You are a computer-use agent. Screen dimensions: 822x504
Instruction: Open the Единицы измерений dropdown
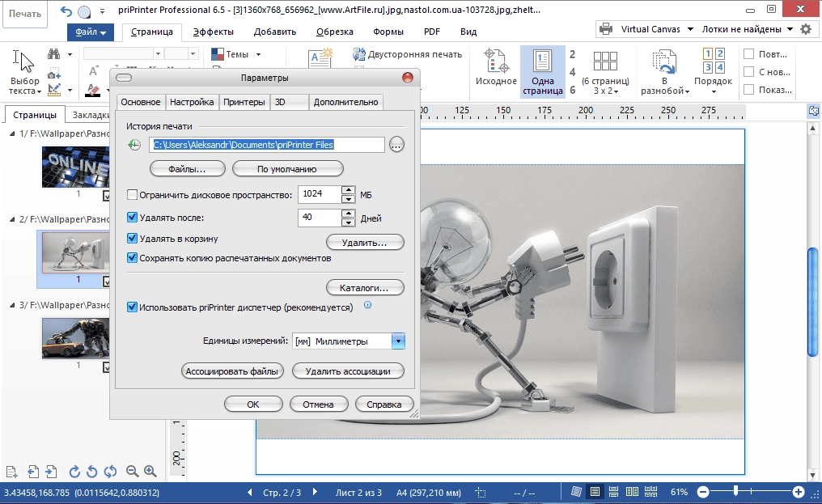398,341
